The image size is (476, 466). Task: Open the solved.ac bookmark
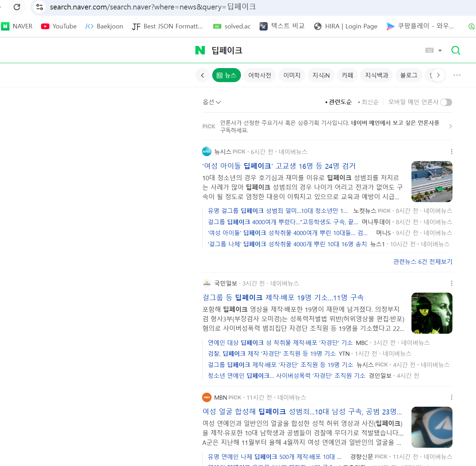click(x=232, y=26)
